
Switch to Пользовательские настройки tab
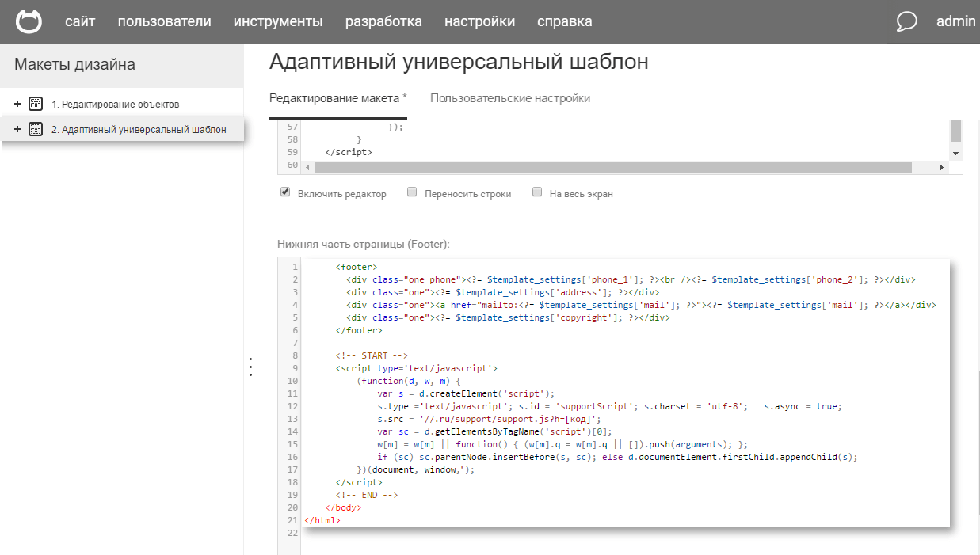tap(510, 98)
